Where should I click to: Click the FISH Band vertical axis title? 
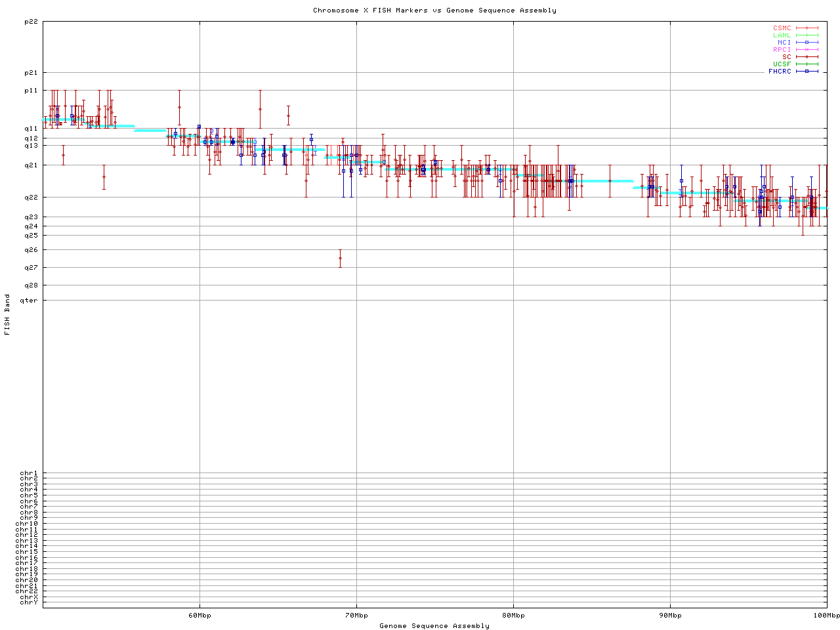7,314
